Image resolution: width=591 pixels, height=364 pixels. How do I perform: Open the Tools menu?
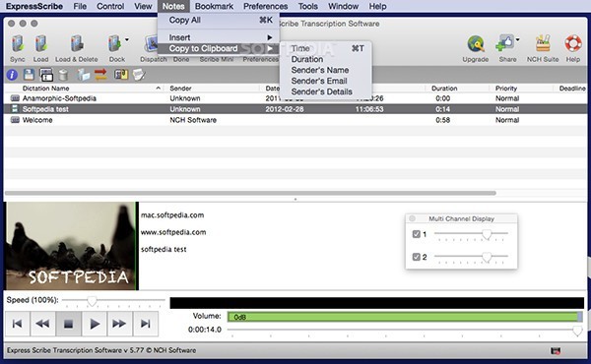[x=308, y=7]
